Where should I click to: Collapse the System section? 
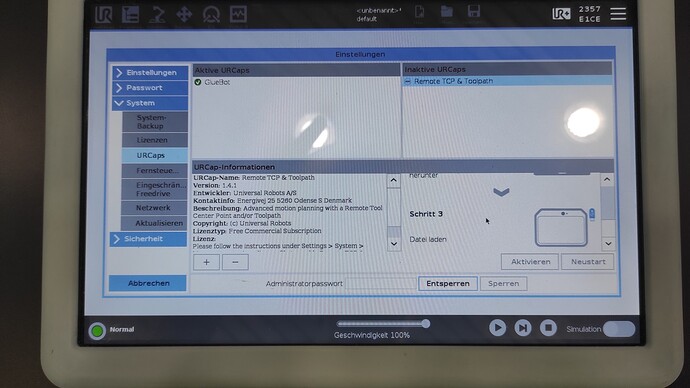[x=150, y=103]
